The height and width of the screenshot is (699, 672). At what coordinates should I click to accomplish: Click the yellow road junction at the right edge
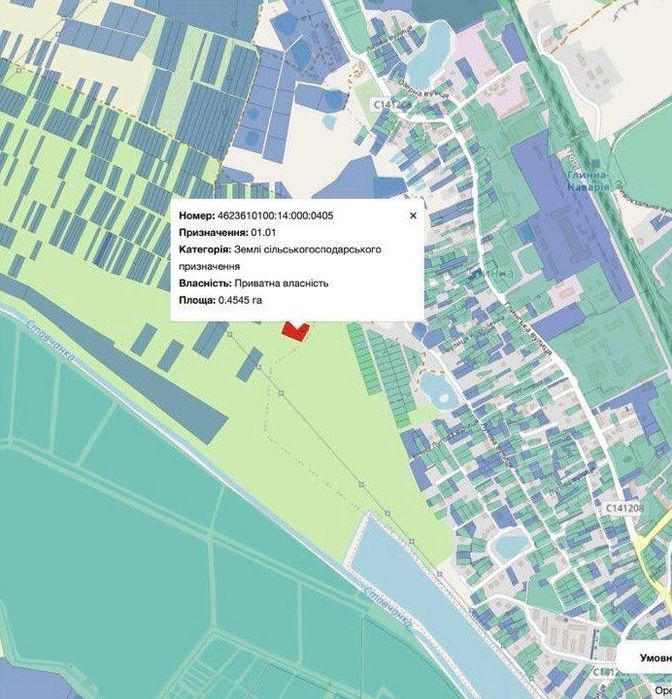coord(652,547)
